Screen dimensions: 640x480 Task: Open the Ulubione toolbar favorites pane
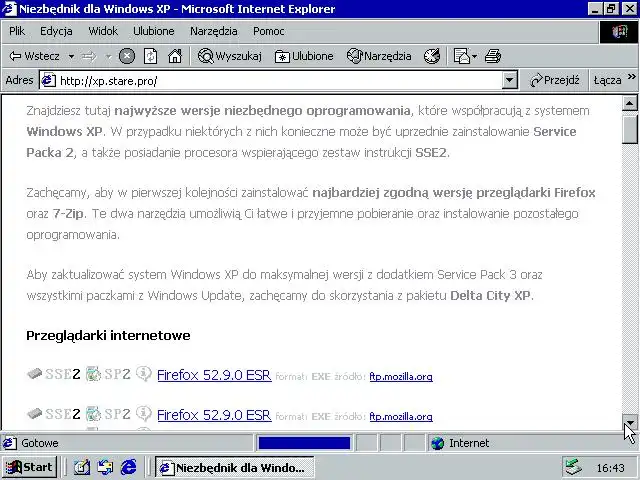point(304,56)
